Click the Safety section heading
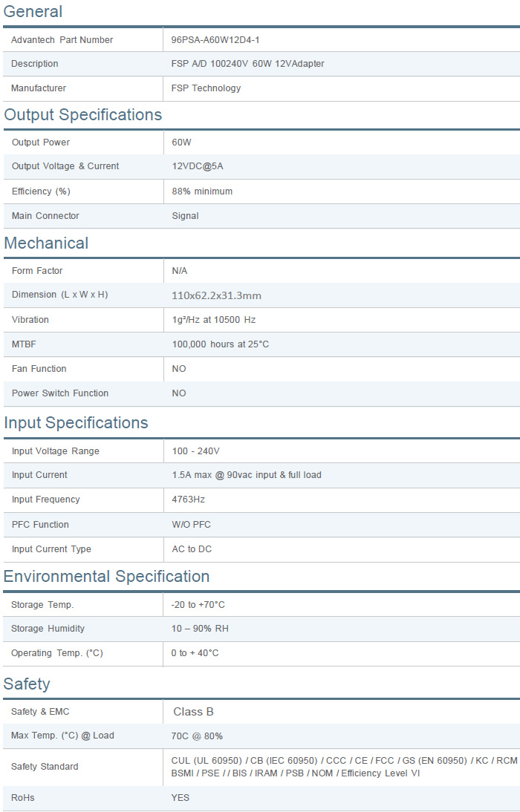This screenshot has width=520, height=812. click(27, 684)
